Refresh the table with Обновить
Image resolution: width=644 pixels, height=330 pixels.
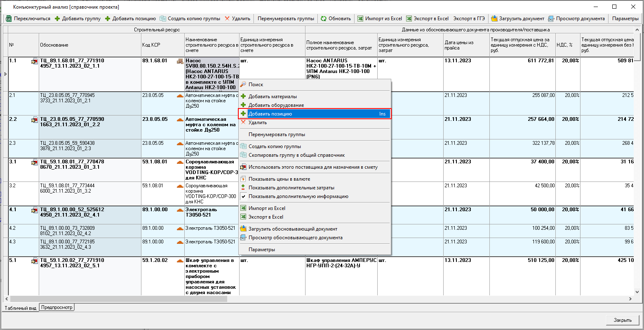tap(336, 19)
